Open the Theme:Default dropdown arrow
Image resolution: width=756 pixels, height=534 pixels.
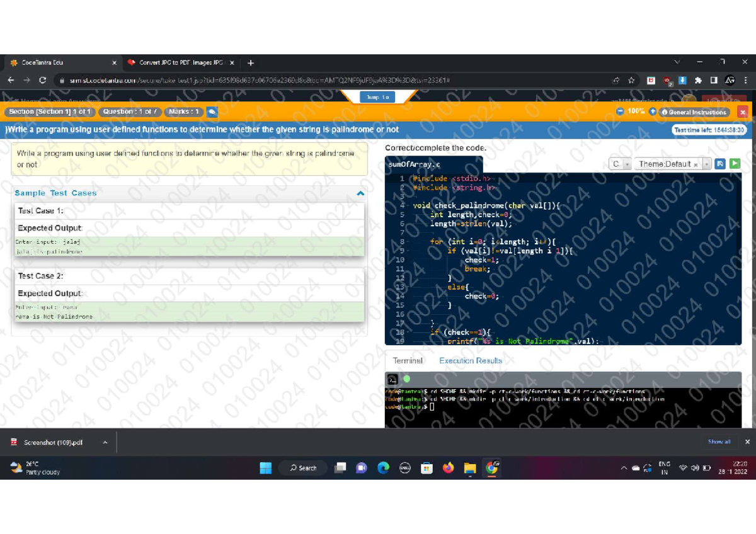point(707,164)
